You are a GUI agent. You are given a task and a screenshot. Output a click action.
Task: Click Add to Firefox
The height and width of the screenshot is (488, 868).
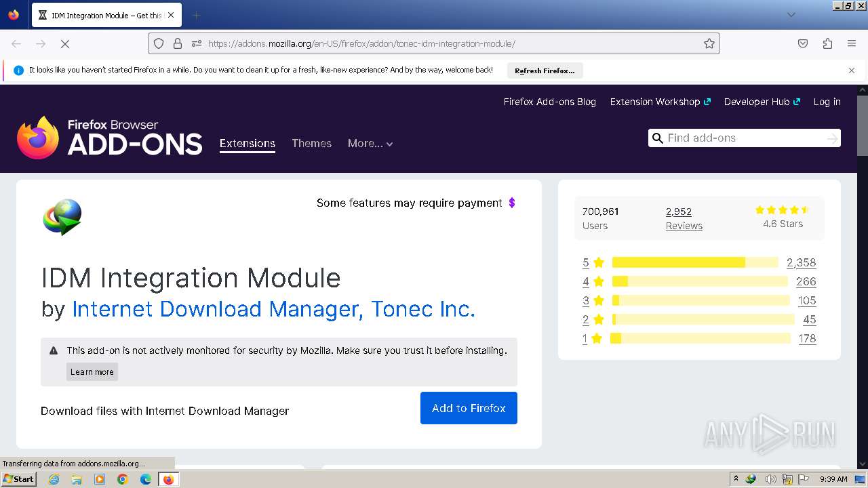469,408
